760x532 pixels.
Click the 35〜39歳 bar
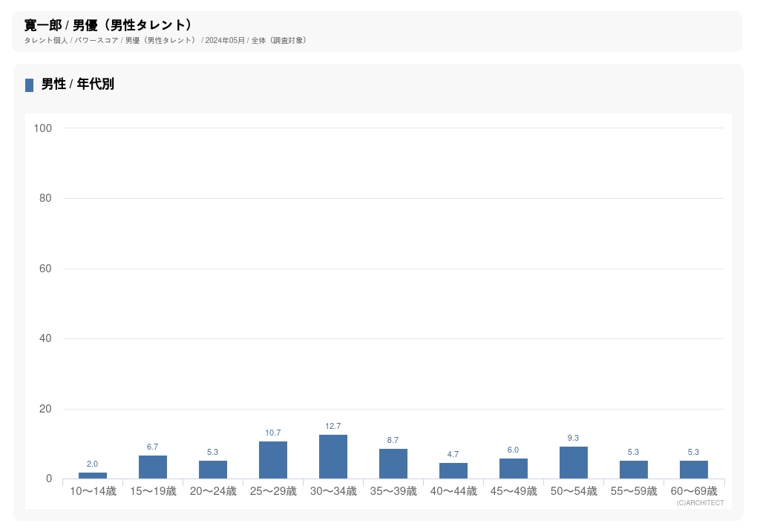click(x=393, y=464)
